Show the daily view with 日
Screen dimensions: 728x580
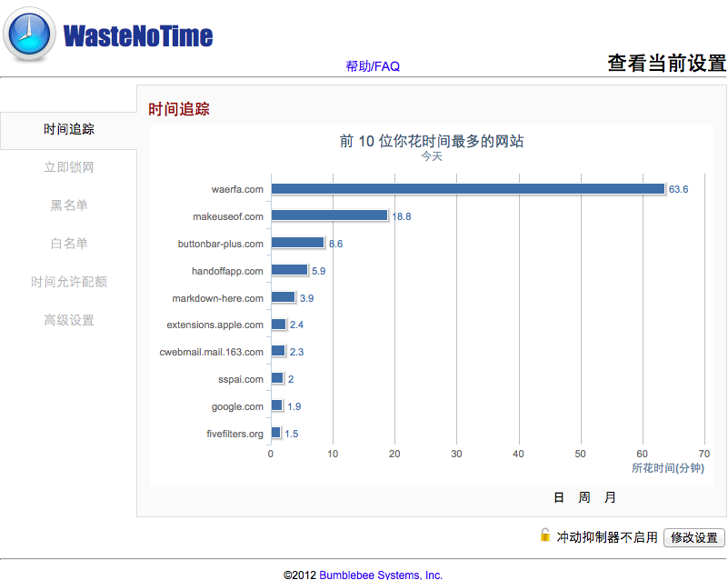coord(559,498)
